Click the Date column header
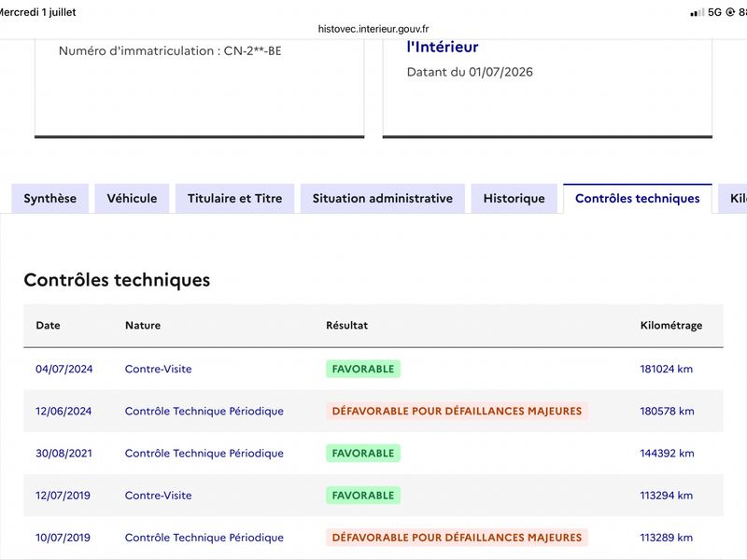The height and width of the screenshot is (560, 747). [x=49, y=325]
